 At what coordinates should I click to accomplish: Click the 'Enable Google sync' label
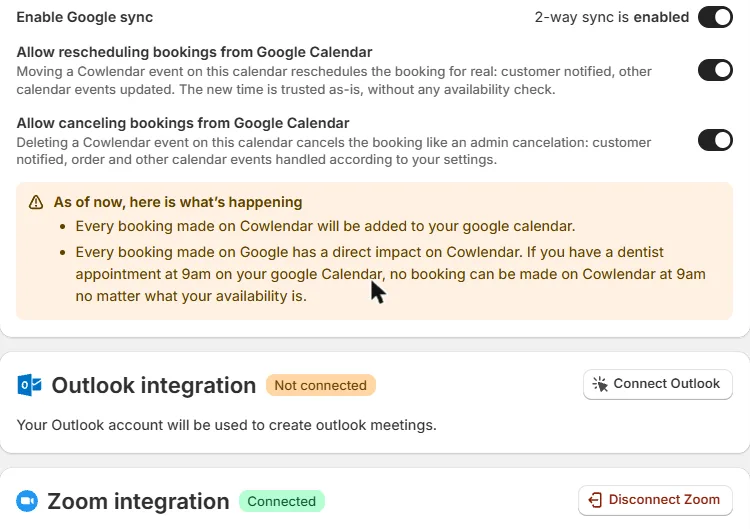pyautogui.click(x=85, y=17)
